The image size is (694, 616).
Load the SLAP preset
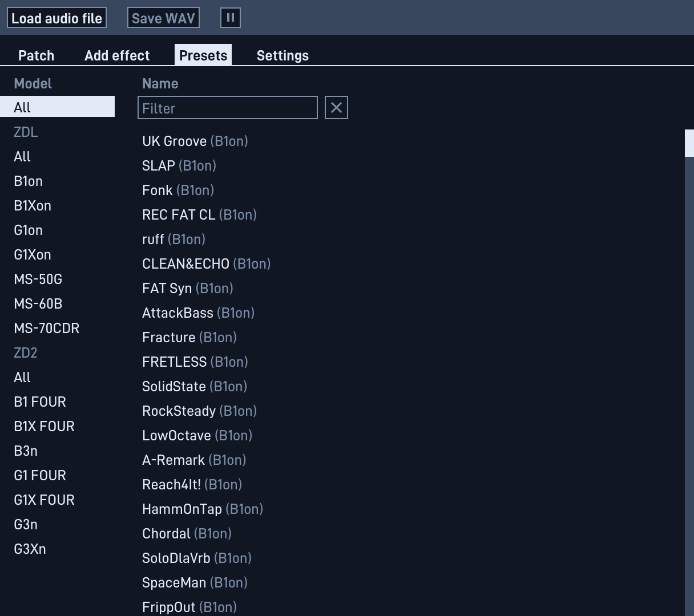click(179, 165)
